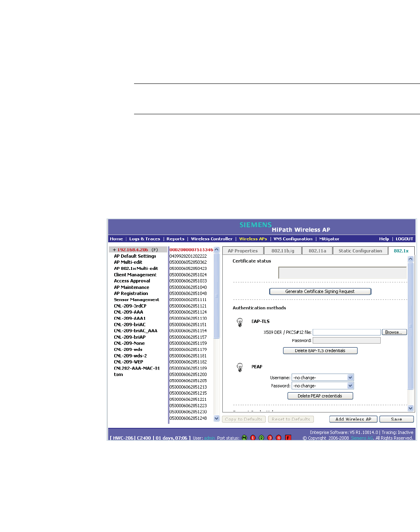
Task: Select AP serial 0409920201202222
Action: [188, 256]
